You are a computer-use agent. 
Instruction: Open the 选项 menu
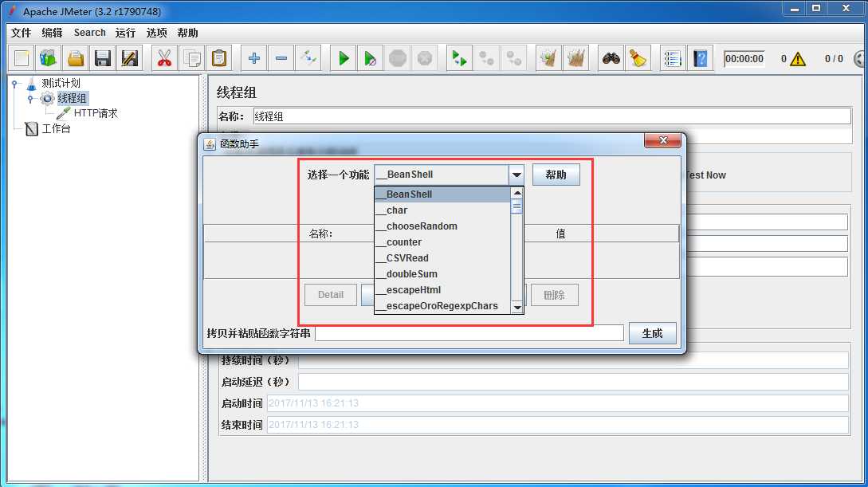(x=157, y=33)
